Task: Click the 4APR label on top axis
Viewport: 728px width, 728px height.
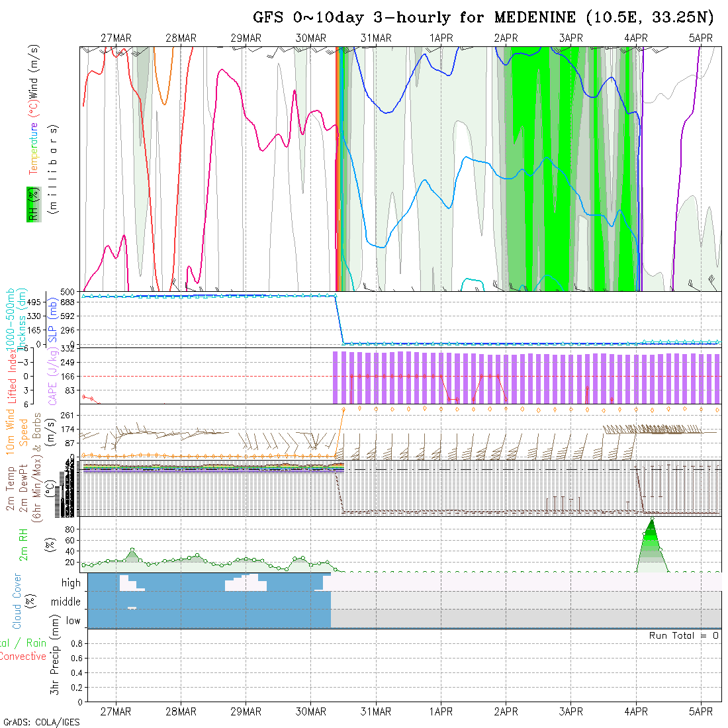Action: tap(635, 38)
